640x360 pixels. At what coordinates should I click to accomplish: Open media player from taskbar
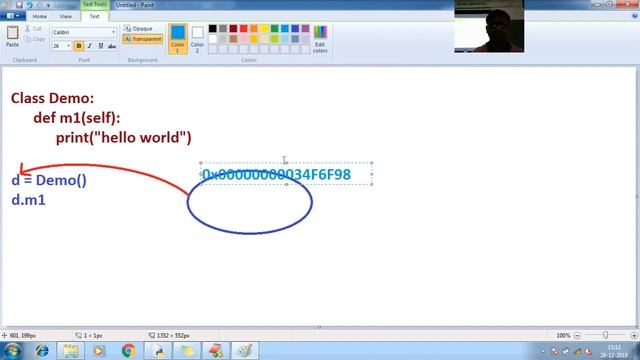point(99,351)
